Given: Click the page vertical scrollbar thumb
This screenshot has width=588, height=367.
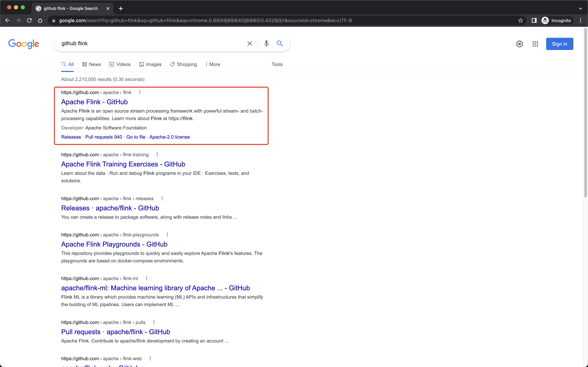Looking at the screenshot, I should point(586,113).
